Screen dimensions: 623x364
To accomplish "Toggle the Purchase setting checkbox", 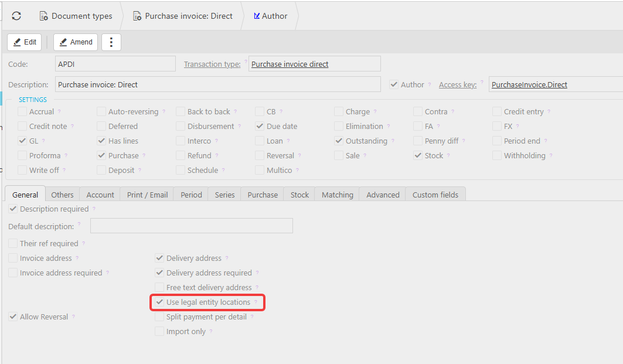I will point(101,156).
